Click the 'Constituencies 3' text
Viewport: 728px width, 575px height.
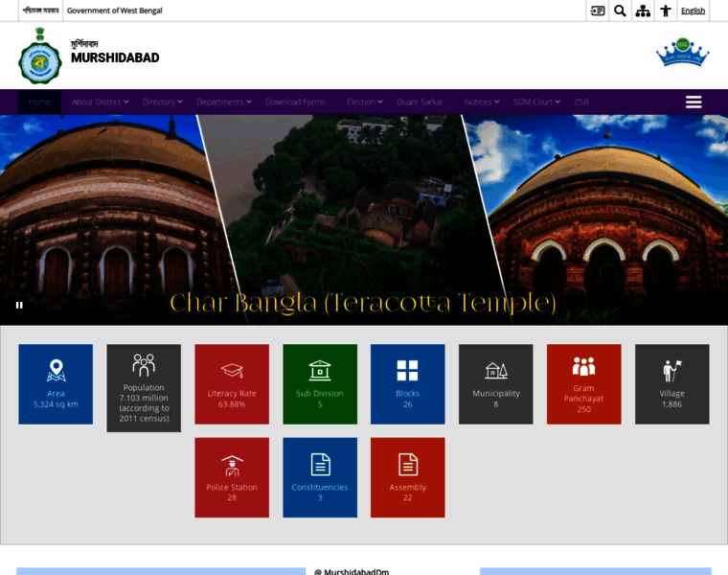[320, 493]
